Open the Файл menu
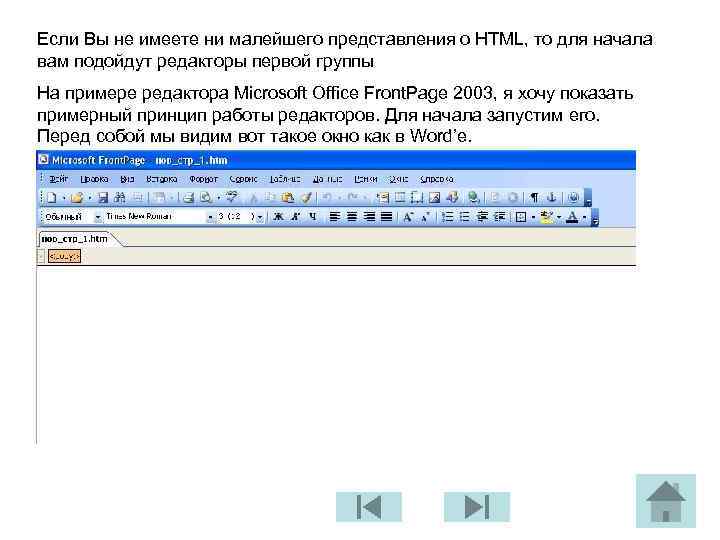The image size is (720, 540). [58, 179]
